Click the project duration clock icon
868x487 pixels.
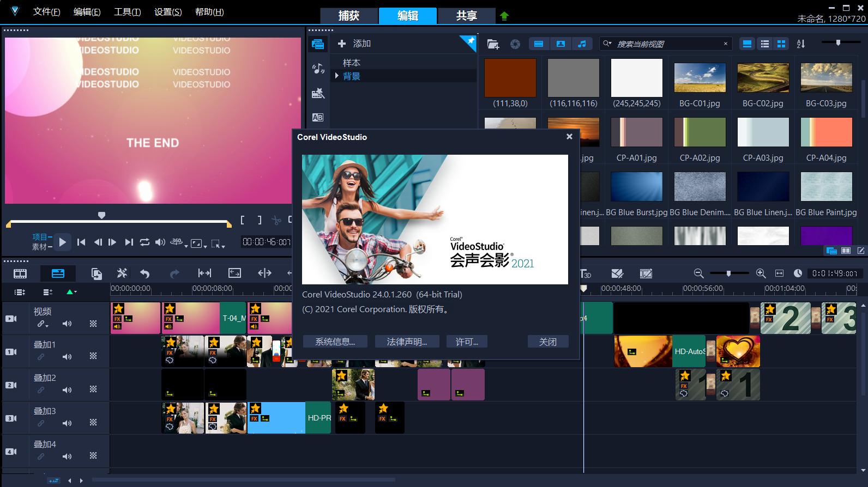click(798, 273)
